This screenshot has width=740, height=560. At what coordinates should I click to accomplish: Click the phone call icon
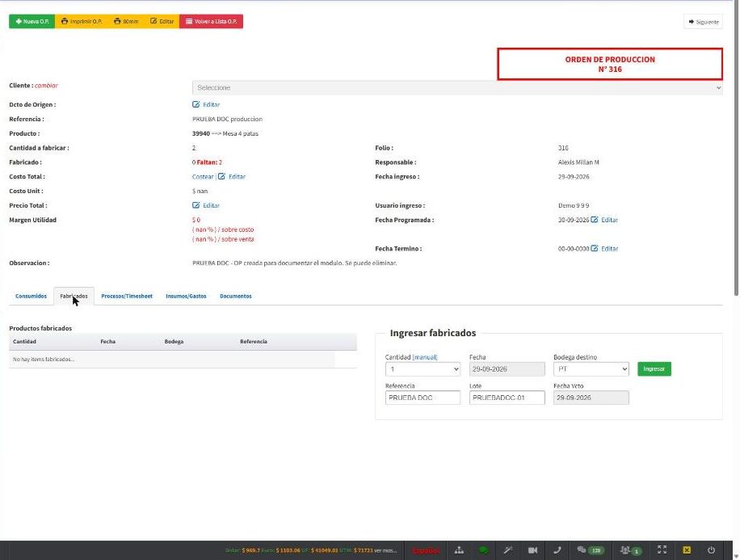[557, 550]
